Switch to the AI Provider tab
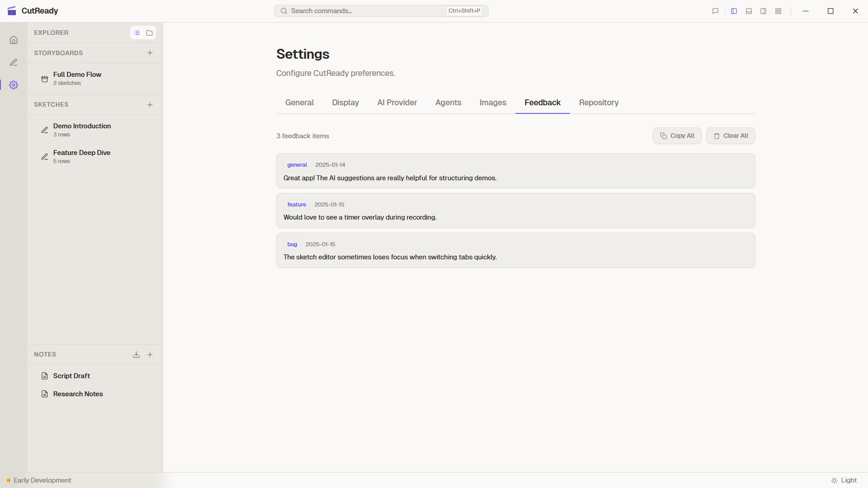Screen dimensions: 868x488 click(397, 103)
